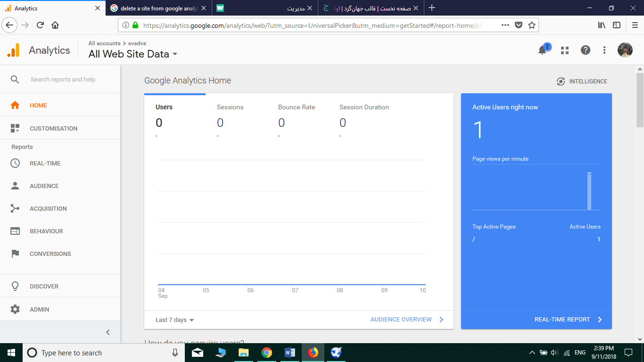Viewport: 644px width, 362px height.
Task: Open the Intelligence panel
Action: tap(582, 82)
